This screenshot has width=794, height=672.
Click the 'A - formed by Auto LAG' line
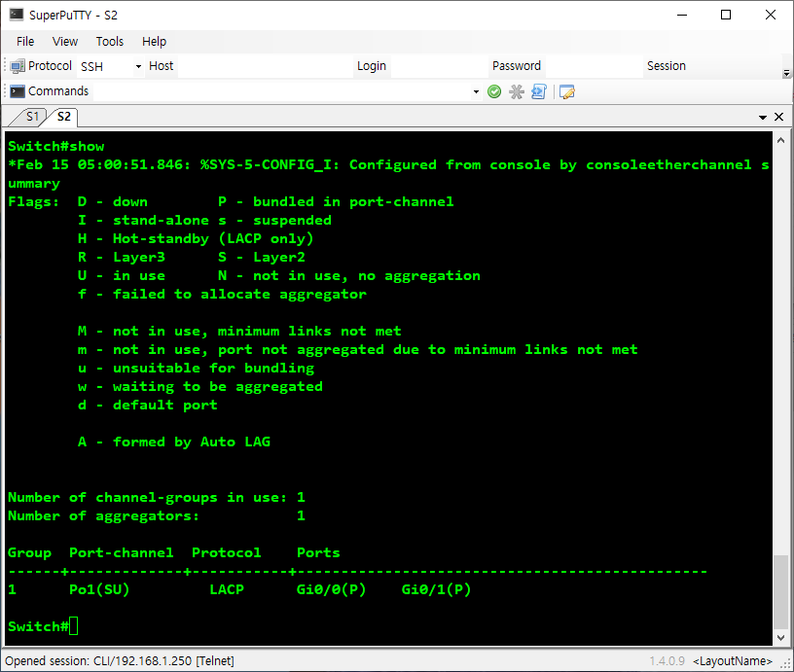[x=173, y=442]
